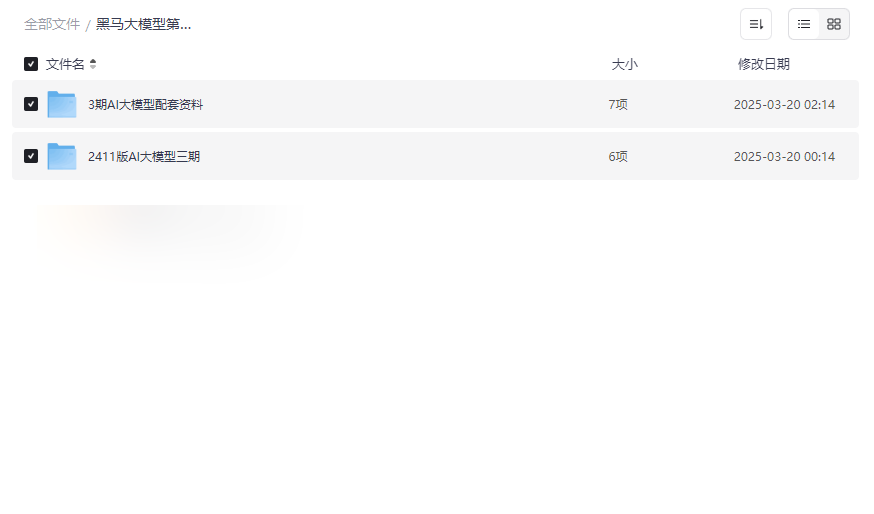874x514 pixels.
Task: Click the 黑马大模型第... breadcrumb folder
Action: 143,24
